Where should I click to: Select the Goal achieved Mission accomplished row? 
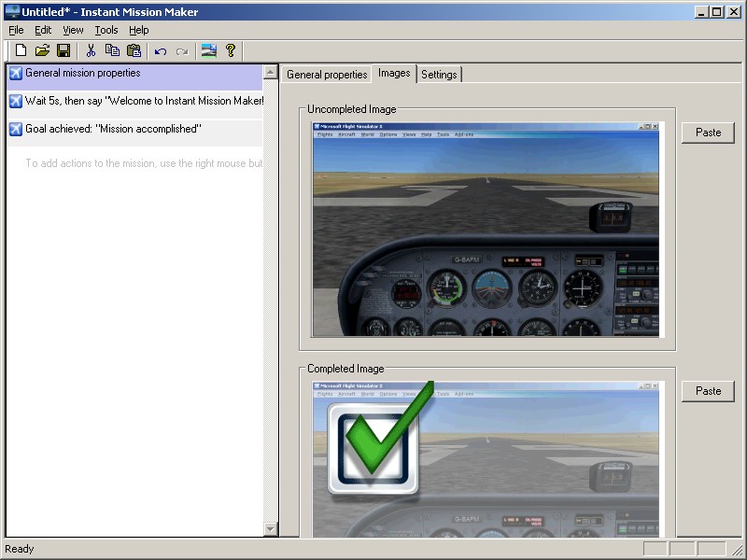tap(134, 133)
